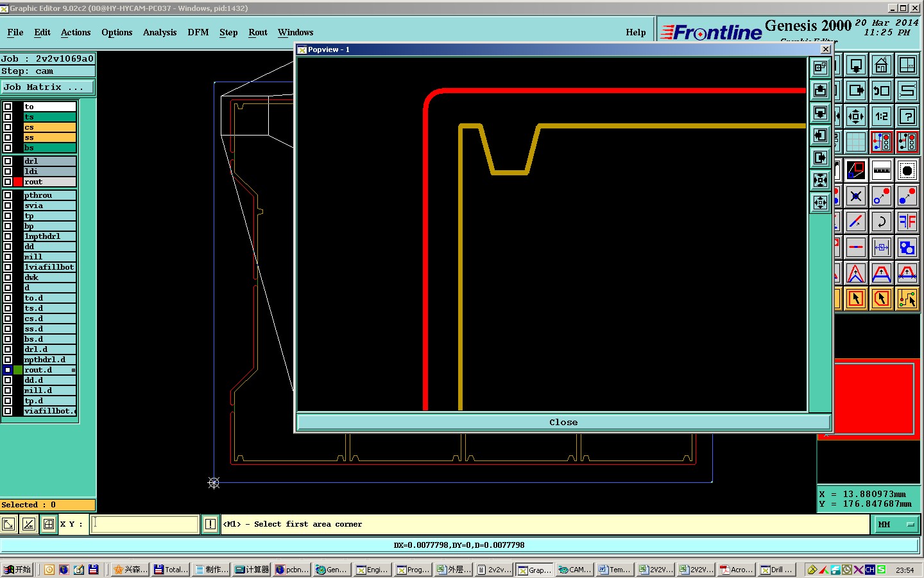The width and height of the screenshot is (924, 578).
Task: Click the red square on black icon
Action: click(856, 170)
